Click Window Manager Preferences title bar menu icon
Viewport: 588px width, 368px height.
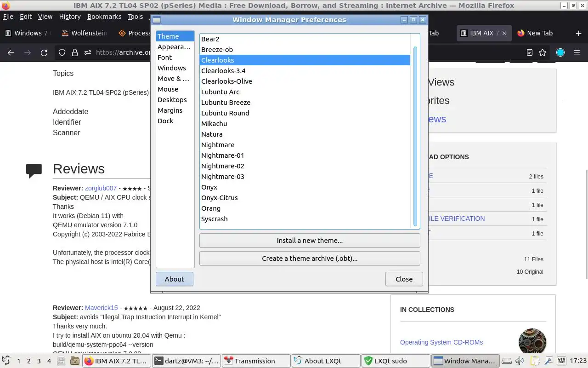coord(157,20)
